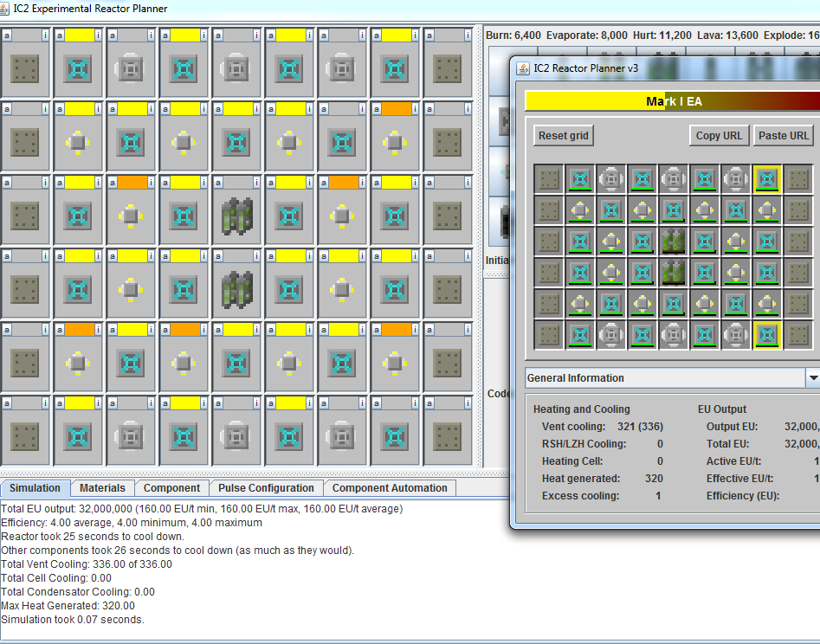Select heat exchanger at row 2 column 2, large grid
The image size is (820, 644).
(78, 142)
